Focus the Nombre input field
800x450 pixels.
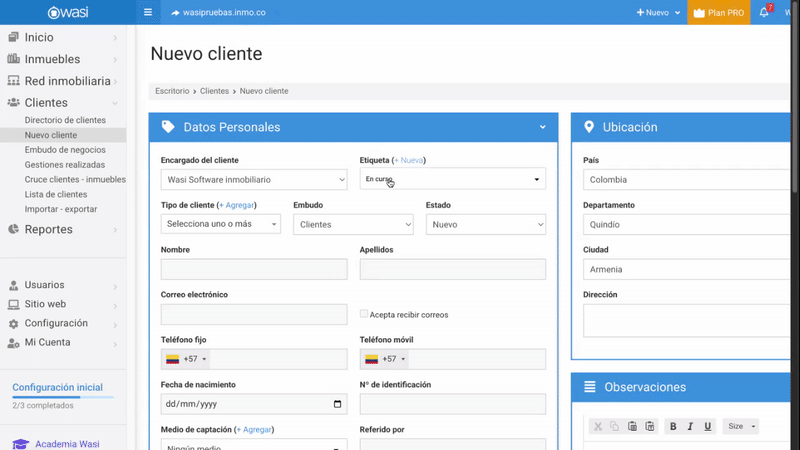coord(254,269)
